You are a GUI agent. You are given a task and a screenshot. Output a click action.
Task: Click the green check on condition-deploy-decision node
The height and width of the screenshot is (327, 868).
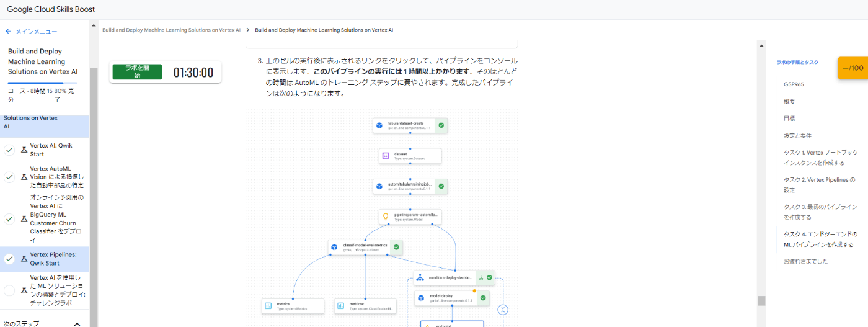[490, 277]
